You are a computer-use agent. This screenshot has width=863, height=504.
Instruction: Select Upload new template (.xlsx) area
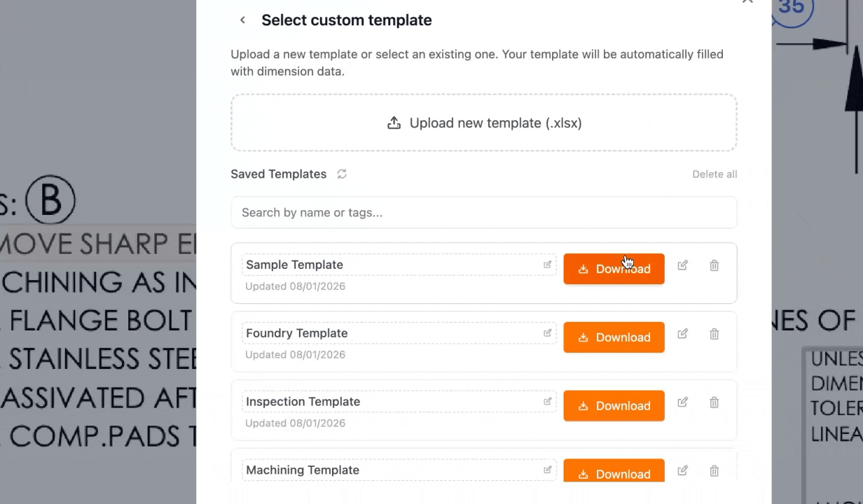483,122
